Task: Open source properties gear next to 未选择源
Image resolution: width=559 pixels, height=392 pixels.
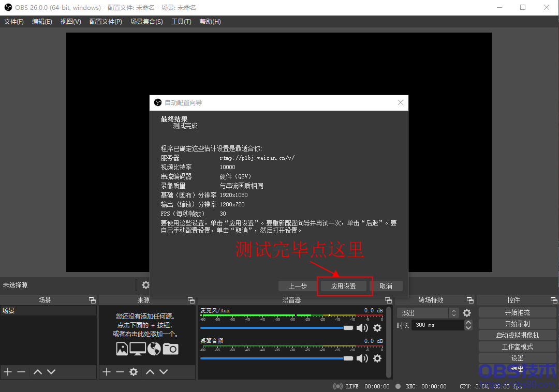Action: click(x=145, y=285)
